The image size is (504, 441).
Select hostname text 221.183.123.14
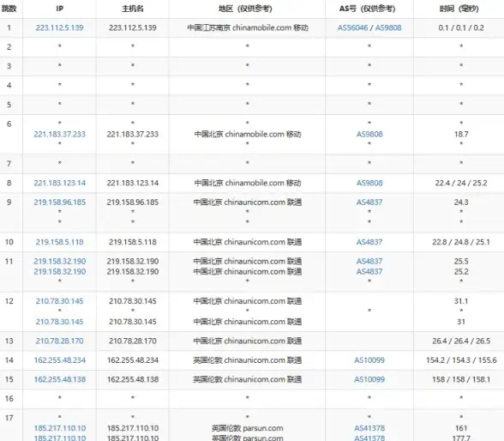[132, 183]
